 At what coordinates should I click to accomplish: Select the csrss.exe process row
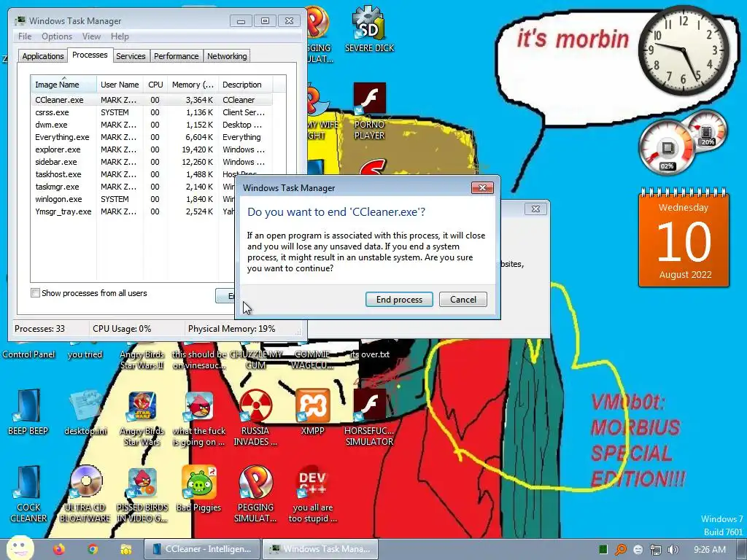click(x=152, y=112)
